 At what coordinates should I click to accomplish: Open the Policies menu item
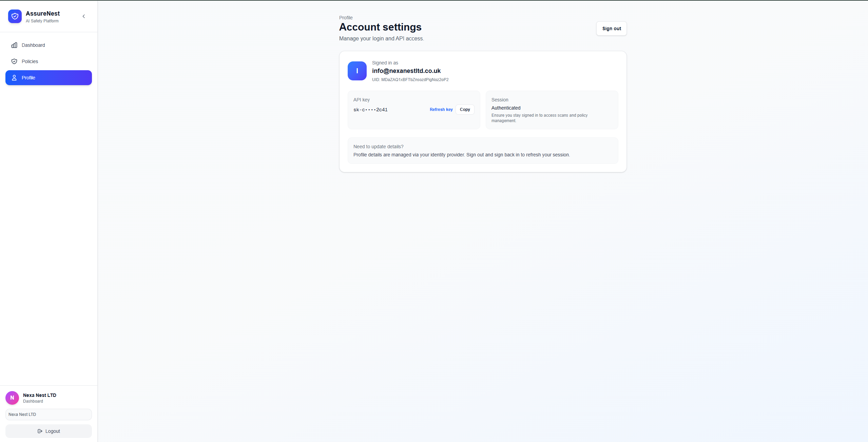(30, 61)
